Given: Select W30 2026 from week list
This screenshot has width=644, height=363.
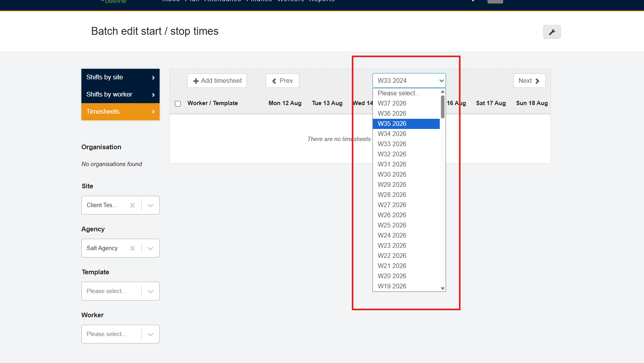Looking at the screenshot, I should pyautogui.click(x=406, y=174).
